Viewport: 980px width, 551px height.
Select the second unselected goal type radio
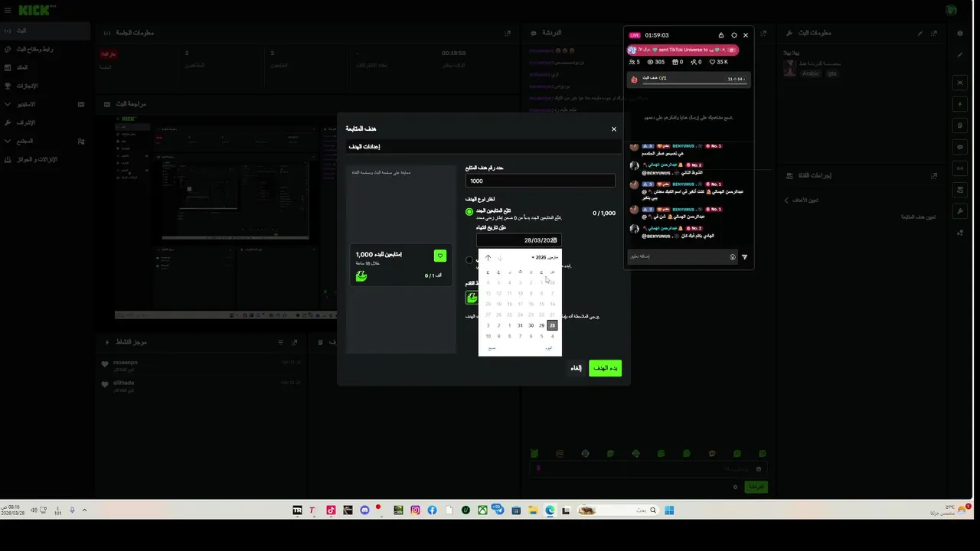point(469,260)
